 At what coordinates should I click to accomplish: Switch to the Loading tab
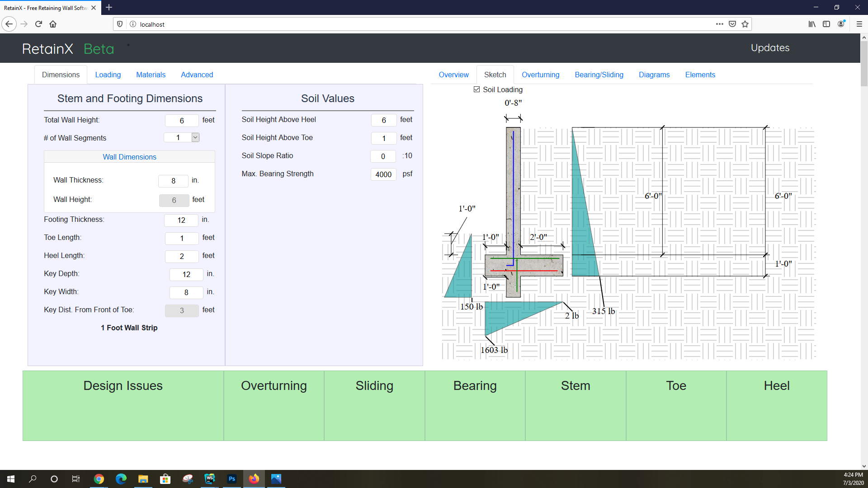pos(108,75)
